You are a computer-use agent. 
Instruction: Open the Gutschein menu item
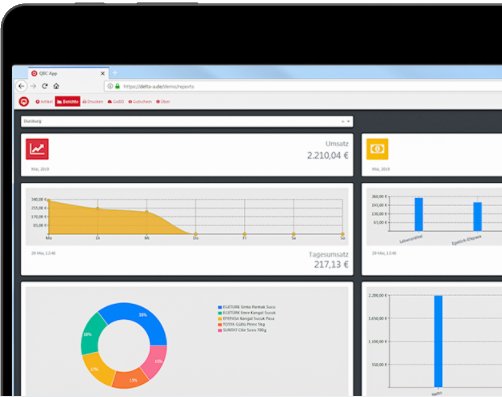click(140, 101)
